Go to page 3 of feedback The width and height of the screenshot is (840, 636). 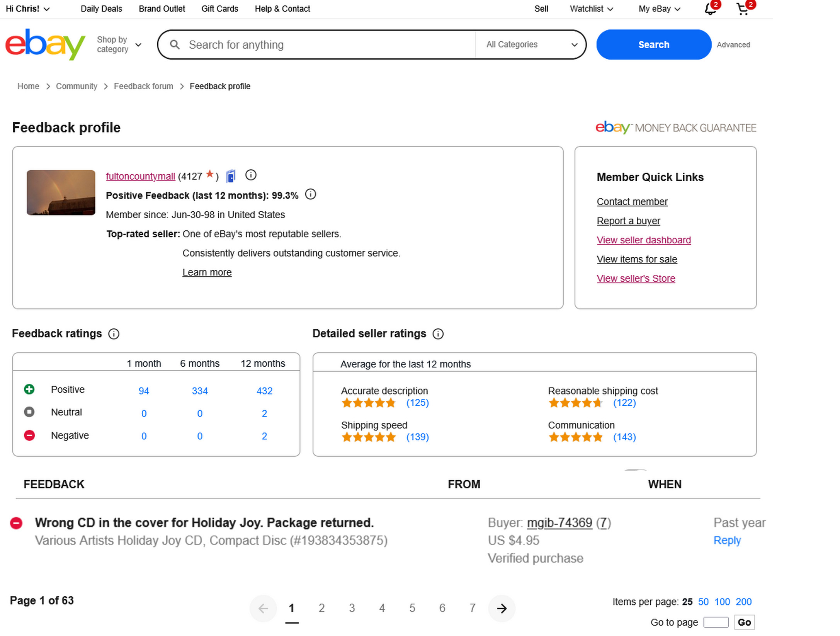(x=352, y=608)
